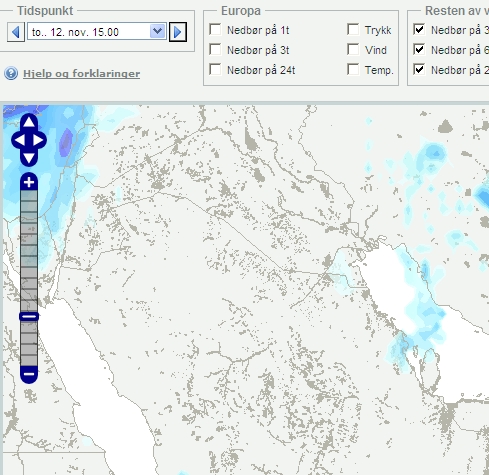Open the Tidspunkt time dropdown

[x=97, y=32]
